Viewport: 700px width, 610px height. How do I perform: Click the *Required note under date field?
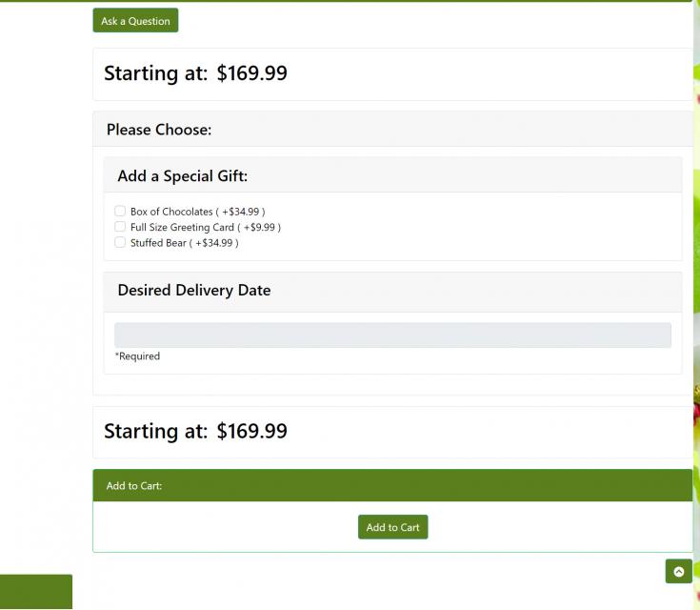[137, 356]
